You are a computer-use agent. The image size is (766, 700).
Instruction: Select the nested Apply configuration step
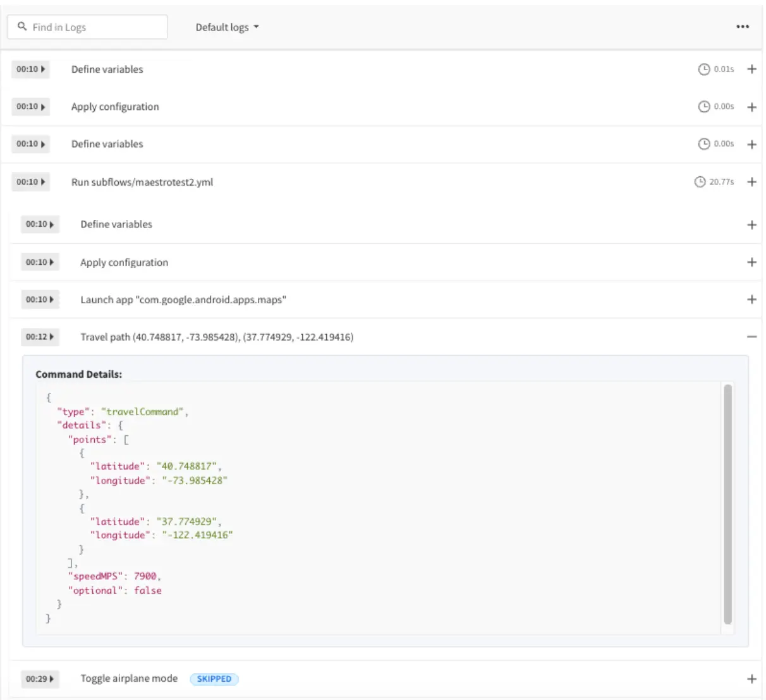pyautogui.click(x=125, y=262)
